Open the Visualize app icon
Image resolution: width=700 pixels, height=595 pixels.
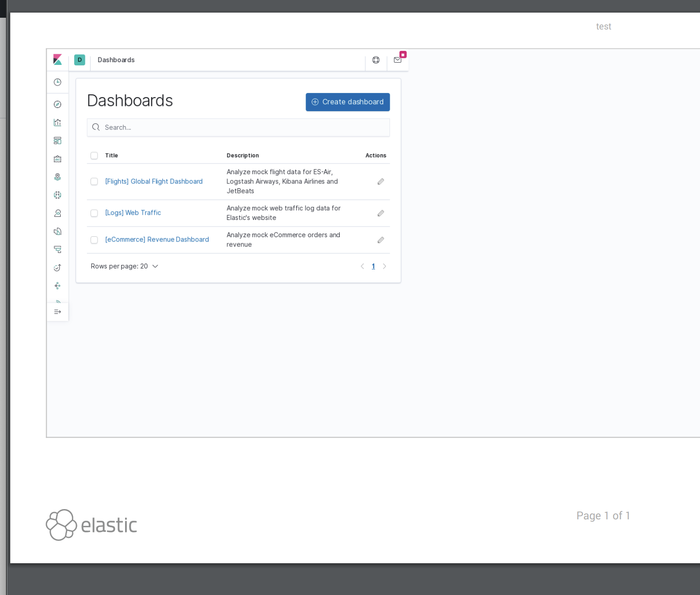[57, 122]
